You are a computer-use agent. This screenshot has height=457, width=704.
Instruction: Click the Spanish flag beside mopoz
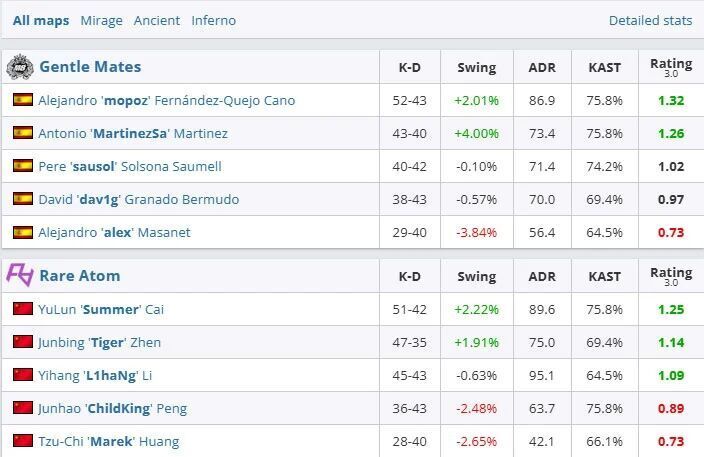pyautogui.click(x=22, y=100)
